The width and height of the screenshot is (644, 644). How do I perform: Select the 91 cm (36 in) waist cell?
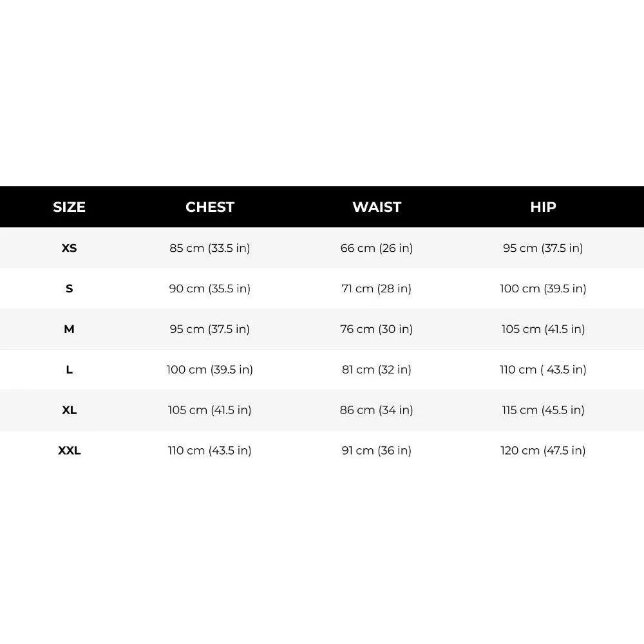[377, 451]
